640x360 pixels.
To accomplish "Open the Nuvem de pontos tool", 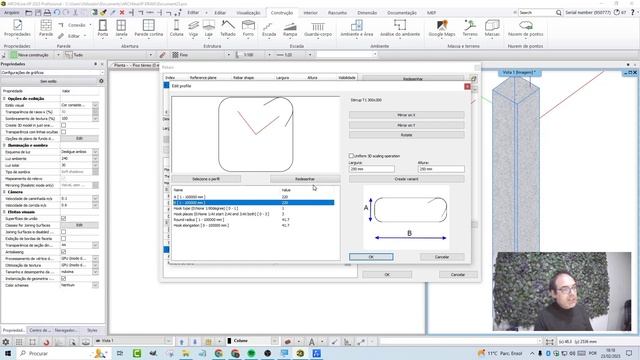I will coord(525,28).
